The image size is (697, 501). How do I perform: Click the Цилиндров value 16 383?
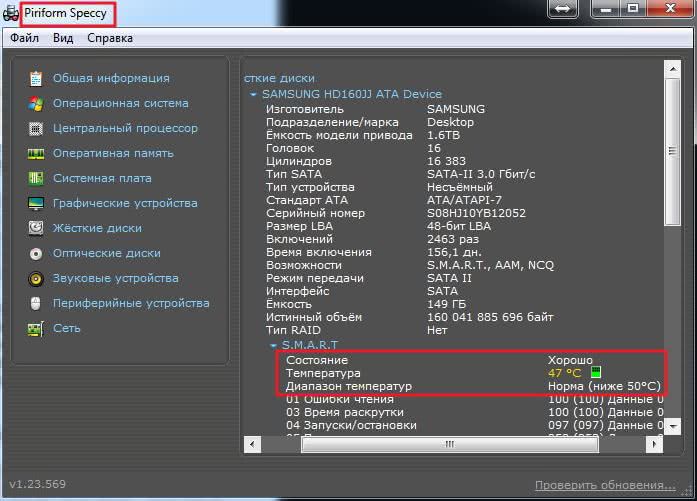446,161
